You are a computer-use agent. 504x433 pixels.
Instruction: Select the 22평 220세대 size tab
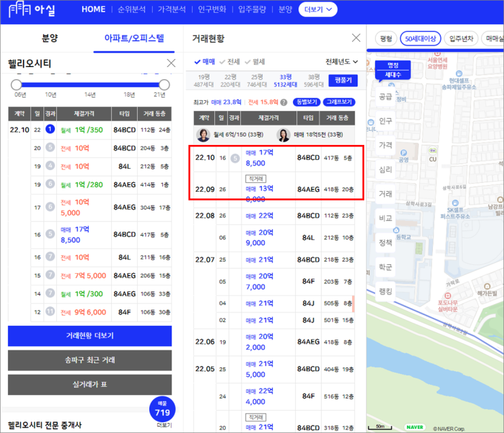click(x=230, y=81)
